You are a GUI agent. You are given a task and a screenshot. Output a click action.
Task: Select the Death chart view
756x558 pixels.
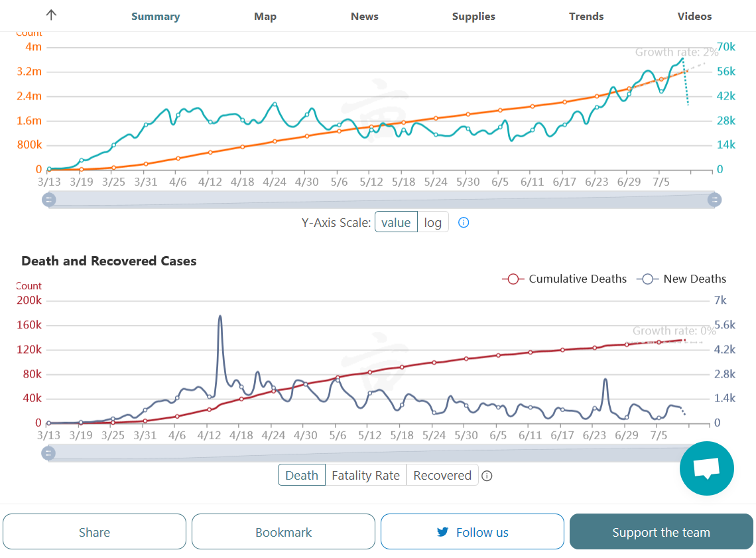pos(302,476)
